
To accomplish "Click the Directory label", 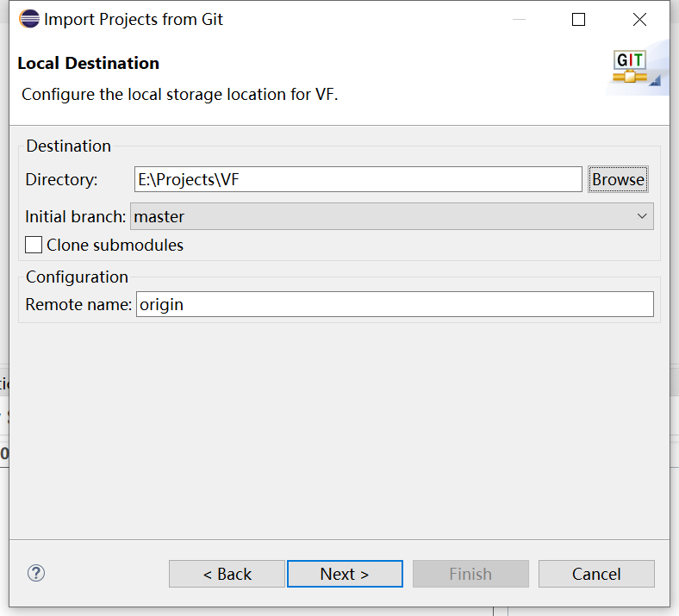I will [x=62, y=179].
